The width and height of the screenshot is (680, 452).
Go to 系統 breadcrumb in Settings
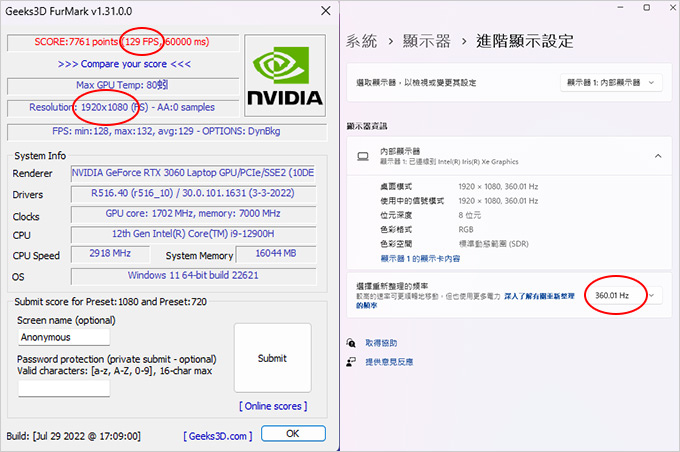pos(361,41)
